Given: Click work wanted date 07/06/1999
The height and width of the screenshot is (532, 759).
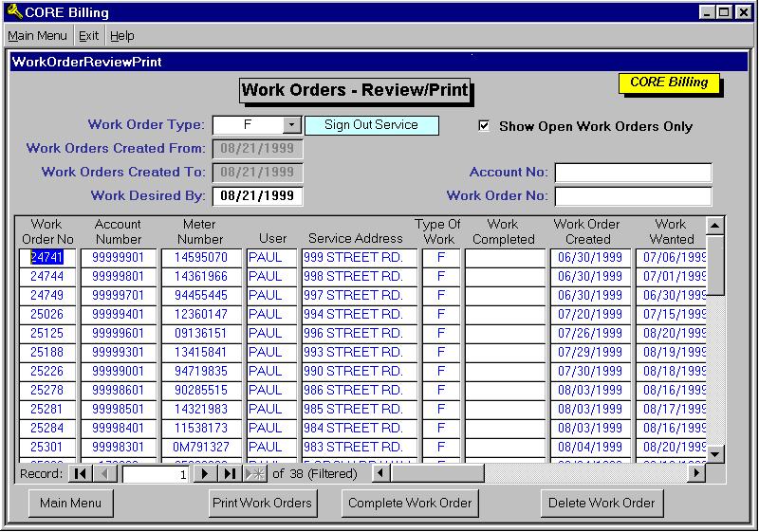Looking at the screenshot, I should click(672, 257).
